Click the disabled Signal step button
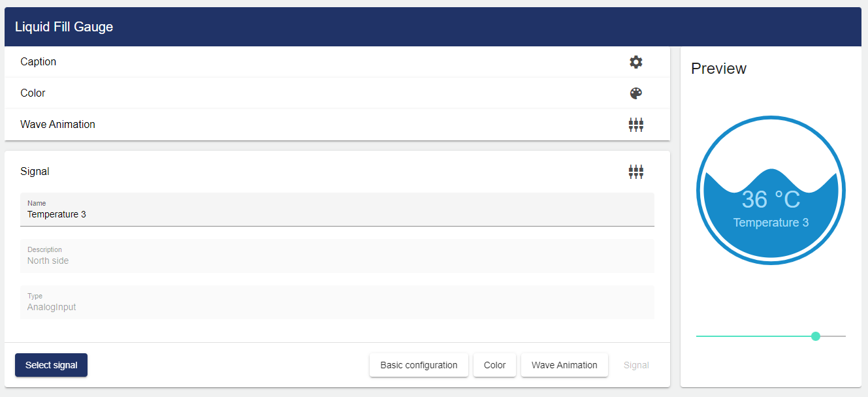Viewport: 868px width, 397px height. click(x=636, y=365)
